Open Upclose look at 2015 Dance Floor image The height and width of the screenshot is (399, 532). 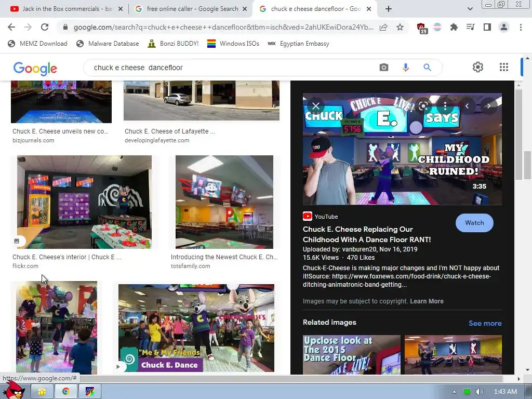[x=352, y=355]
